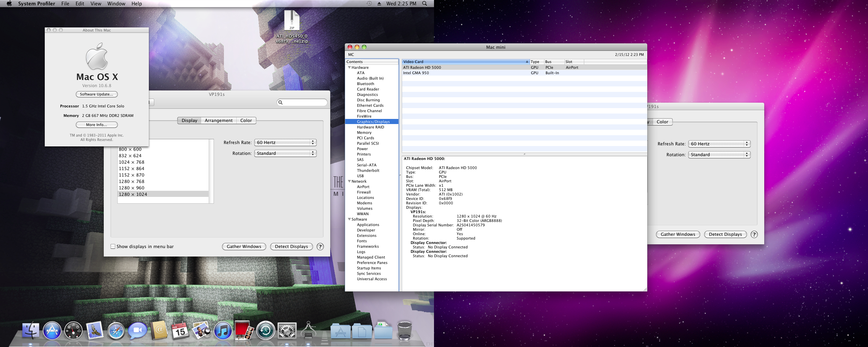Select Extensions under Software in sidebar
Viewport: 868px width, 347px height.
point(367,236)
